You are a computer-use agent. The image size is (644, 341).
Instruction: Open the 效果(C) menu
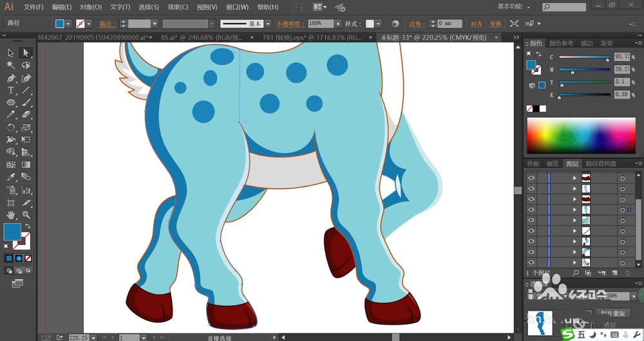tap(178, 7)
